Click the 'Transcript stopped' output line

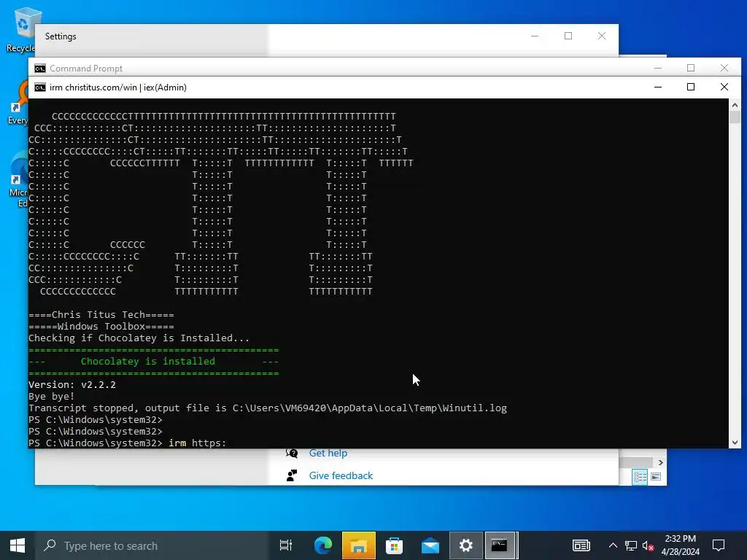tap(268, 408)
